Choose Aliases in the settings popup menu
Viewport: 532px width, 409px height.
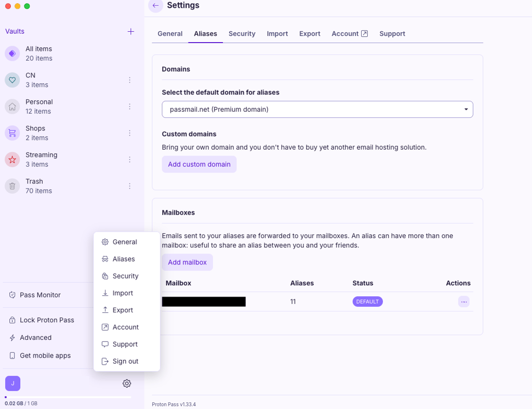point(127,259)
